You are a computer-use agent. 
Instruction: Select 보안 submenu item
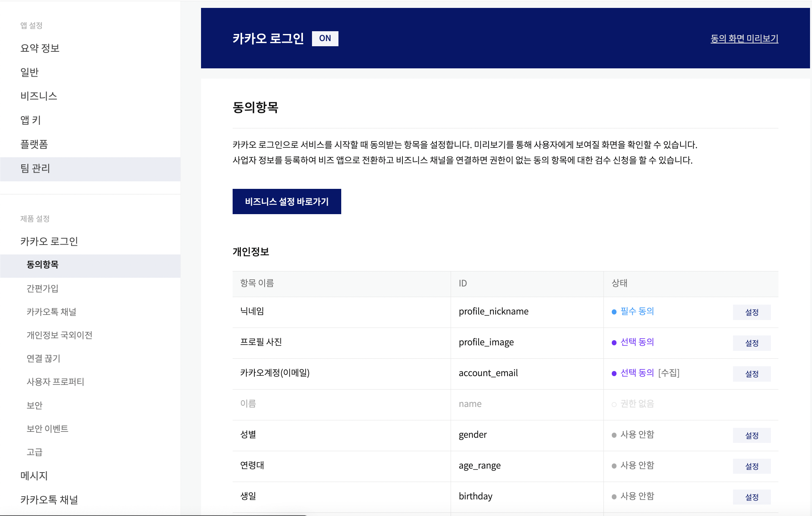[x=34, y=405]
